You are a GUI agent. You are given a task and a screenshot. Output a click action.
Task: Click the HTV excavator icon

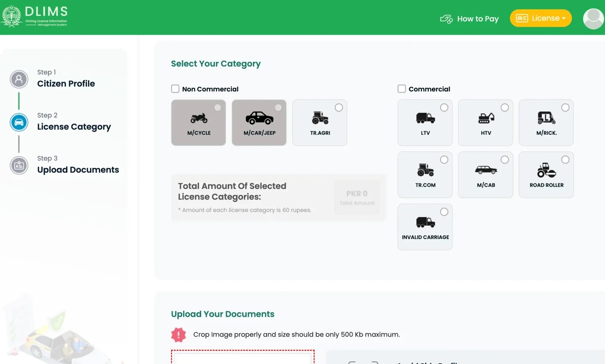click(x=486, y=118)
